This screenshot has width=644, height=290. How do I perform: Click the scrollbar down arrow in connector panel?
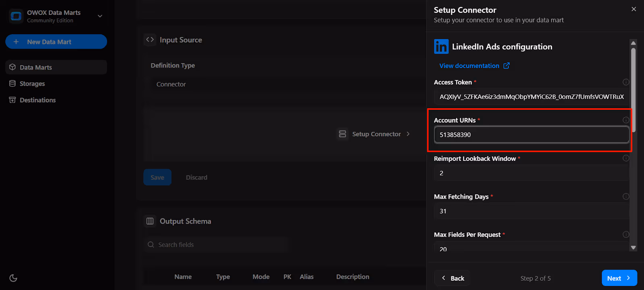click(633, 248)
